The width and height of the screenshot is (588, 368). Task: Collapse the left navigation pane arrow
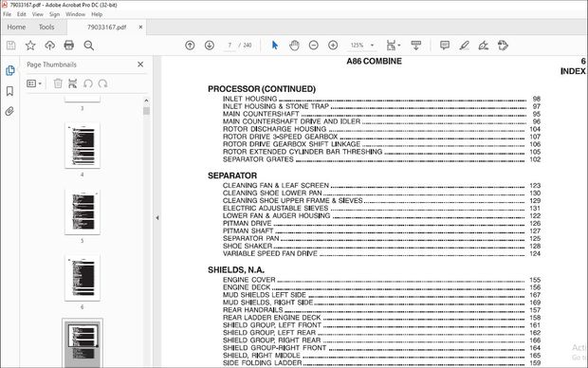pyautogui.click(x=157, y=217)
